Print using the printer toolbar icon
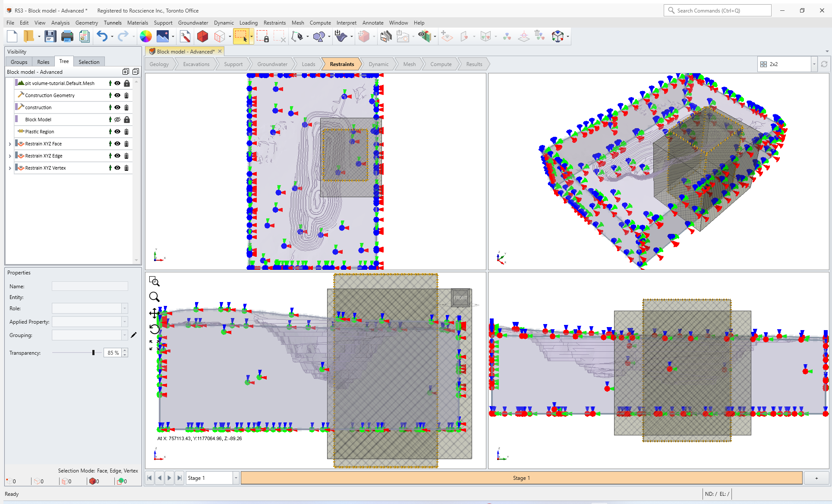The width and height of the screenshot is (832, 504). point(67,37)
